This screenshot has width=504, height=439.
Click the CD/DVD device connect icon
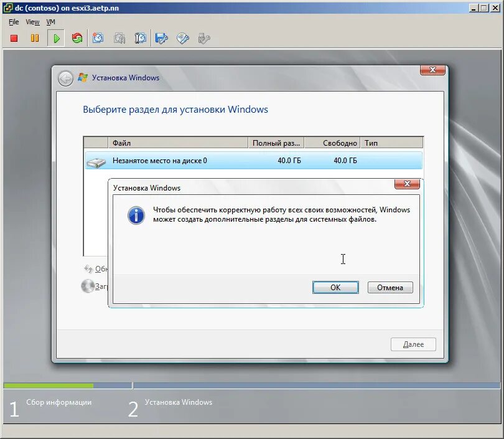pyautogui.click(x=182, y=38)
